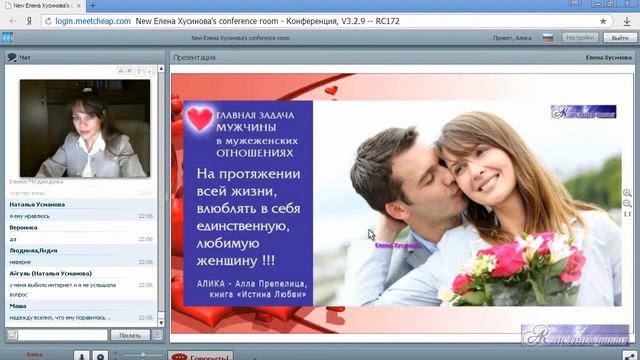Click the Чат speech bubble icon
The width and height of the screenshot is (640, 360).
pos(12,58)
